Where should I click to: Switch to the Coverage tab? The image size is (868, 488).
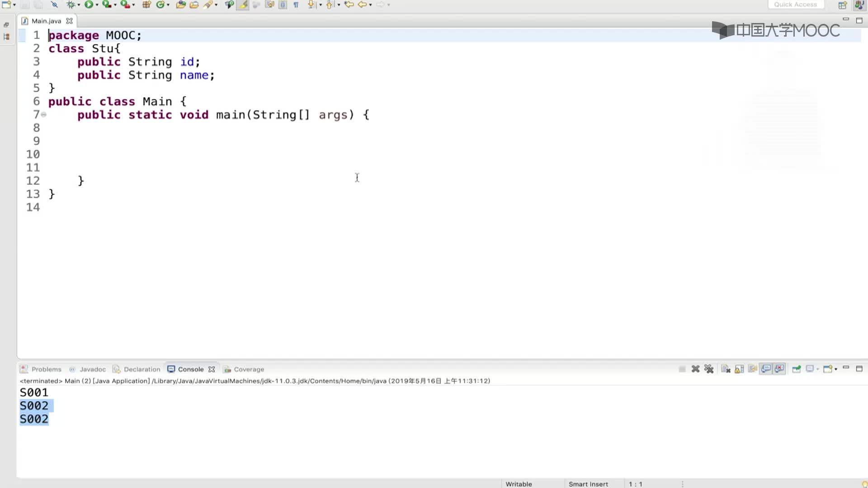click(x=244, y=369)
